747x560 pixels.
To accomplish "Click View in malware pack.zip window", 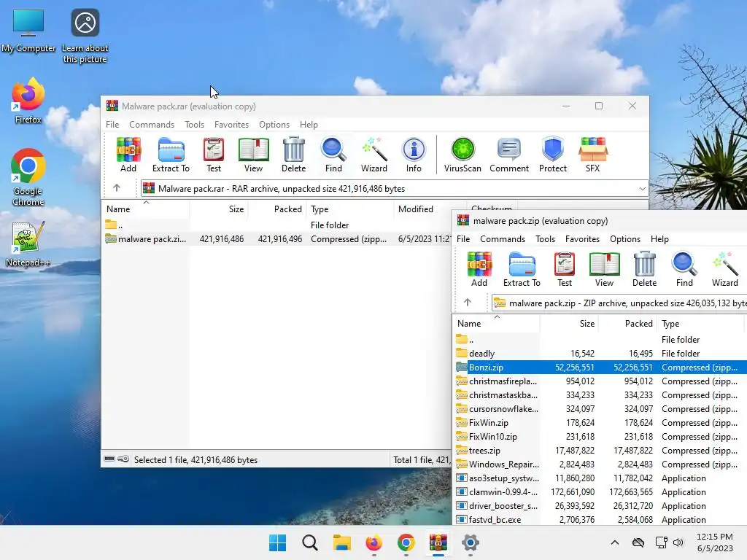I will (x=604, y=270).
